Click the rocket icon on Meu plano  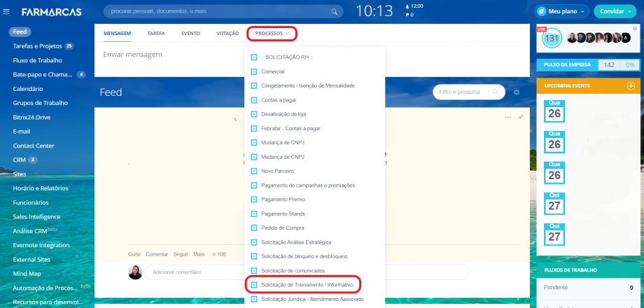[542, 11]
